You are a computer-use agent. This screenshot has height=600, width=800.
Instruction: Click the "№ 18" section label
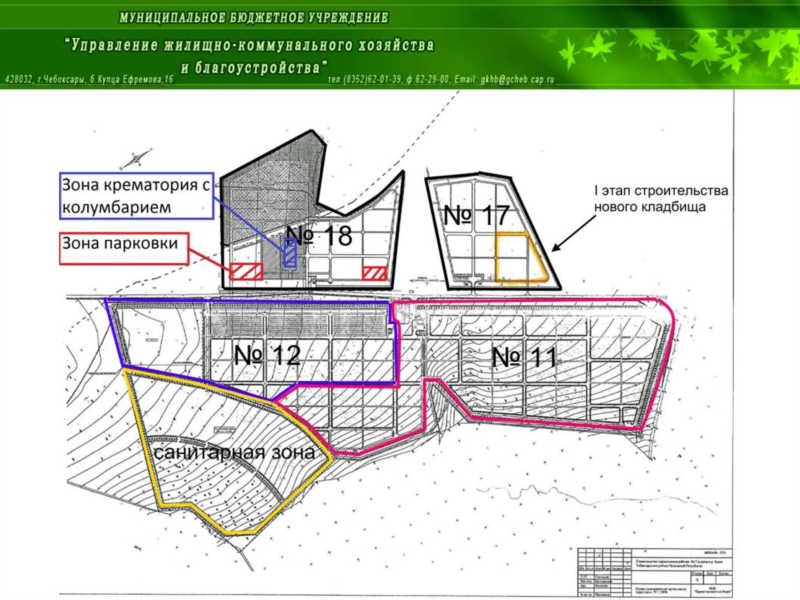319,236
